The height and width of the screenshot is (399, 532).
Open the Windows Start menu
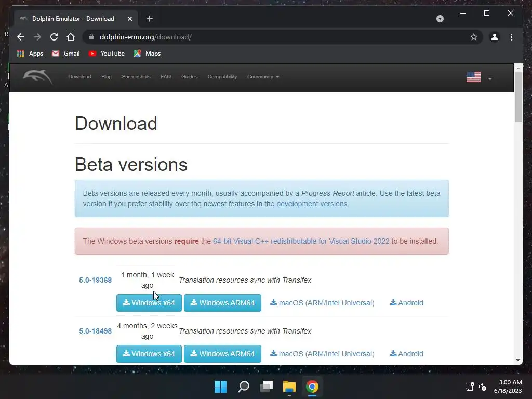pyautogui.click(x=220, y=387)
